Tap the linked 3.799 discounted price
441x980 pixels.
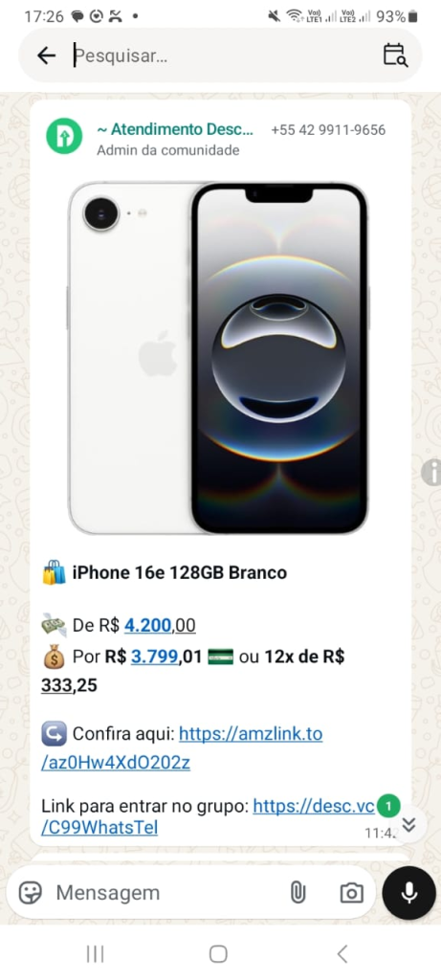[x=154, y=657]
